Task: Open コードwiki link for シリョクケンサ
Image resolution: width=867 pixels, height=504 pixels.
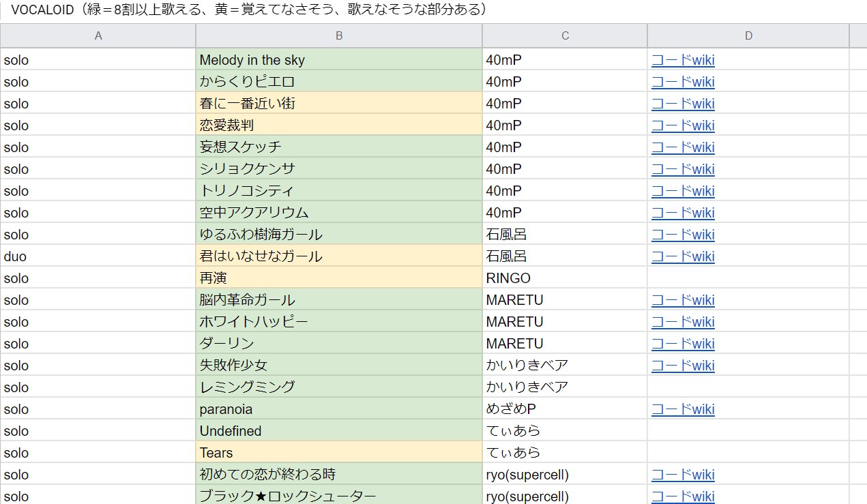Action: 683,169
